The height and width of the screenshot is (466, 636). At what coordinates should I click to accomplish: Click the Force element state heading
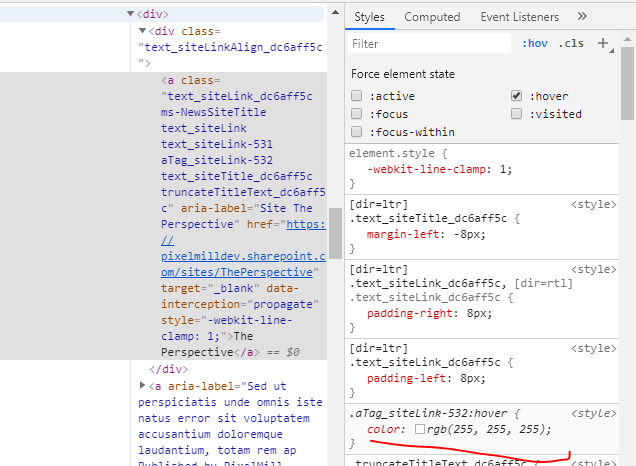(403, 74)
